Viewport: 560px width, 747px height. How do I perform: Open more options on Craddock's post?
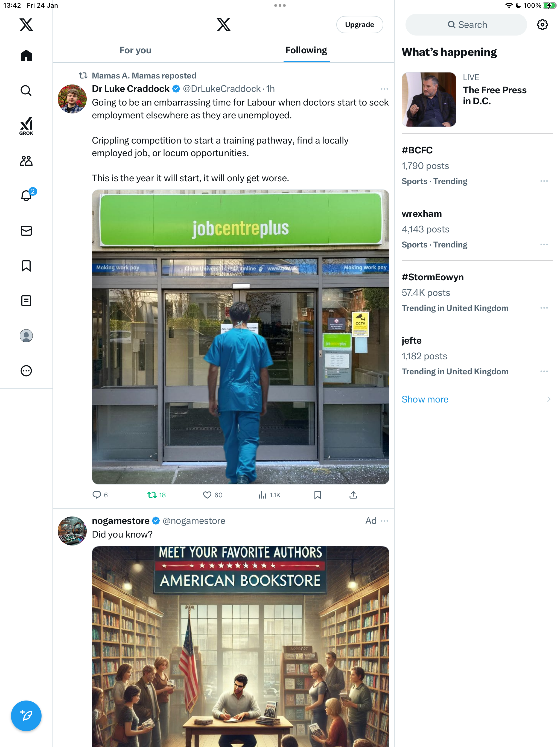[384, 89]
